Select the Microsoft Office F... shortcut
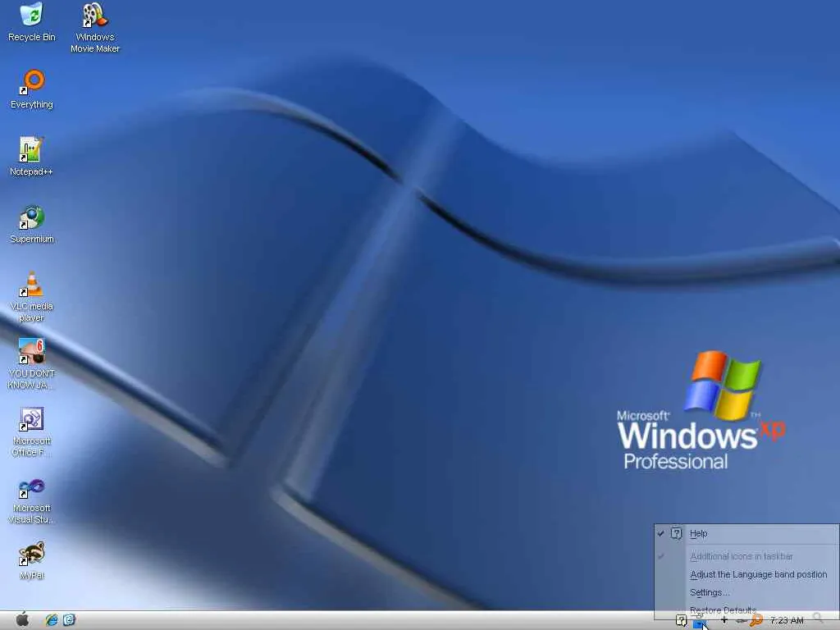This screenshot has width=840, height=630. pos(32,432)
